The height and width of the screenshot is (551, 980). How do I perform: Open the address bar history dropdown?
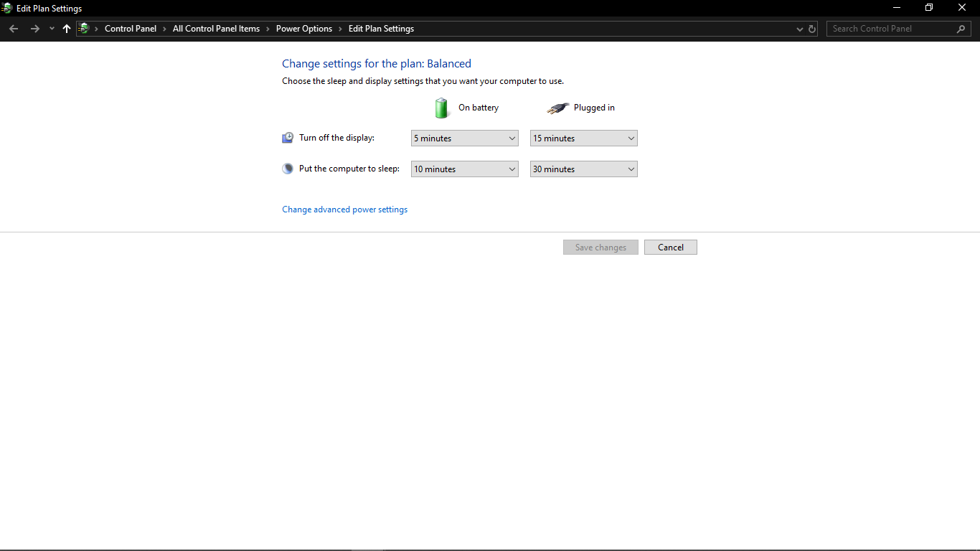(800, 29)
